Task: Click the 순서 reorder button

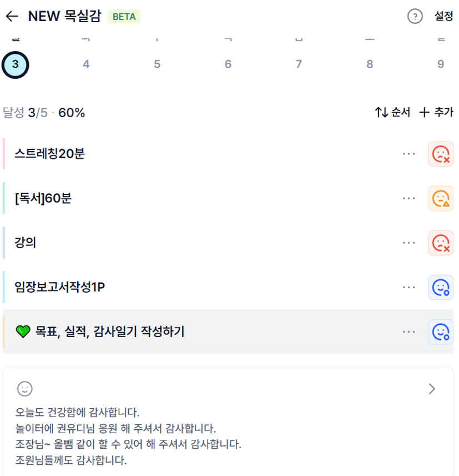Action: click(392, 113)
